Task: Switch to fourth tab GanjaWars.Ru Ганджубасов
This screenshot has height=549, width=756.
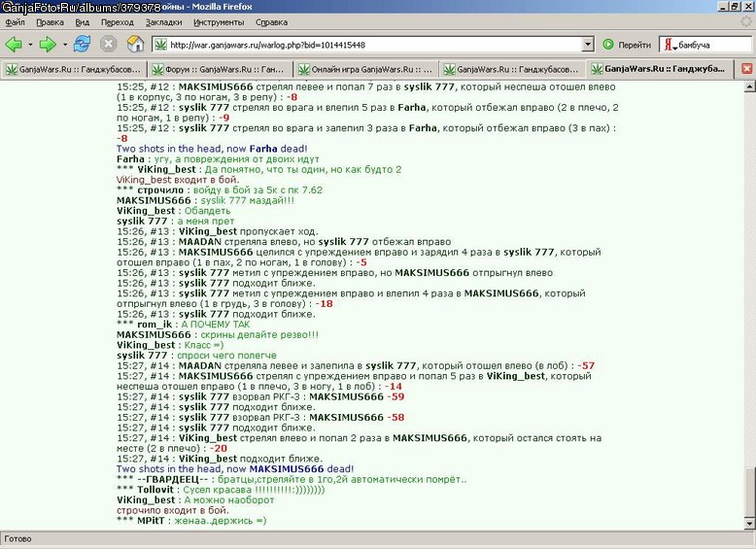Action: 512,69
